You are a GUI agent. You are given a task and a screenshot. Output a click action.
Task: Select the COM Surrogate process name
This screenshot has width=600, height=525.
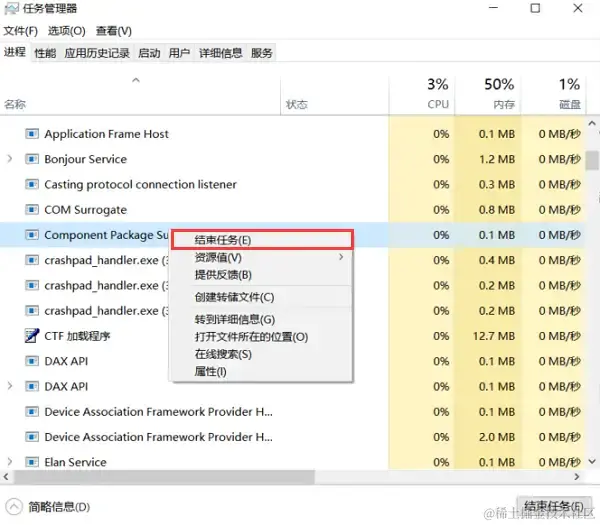pyautogui.click(x=85, y=210)
